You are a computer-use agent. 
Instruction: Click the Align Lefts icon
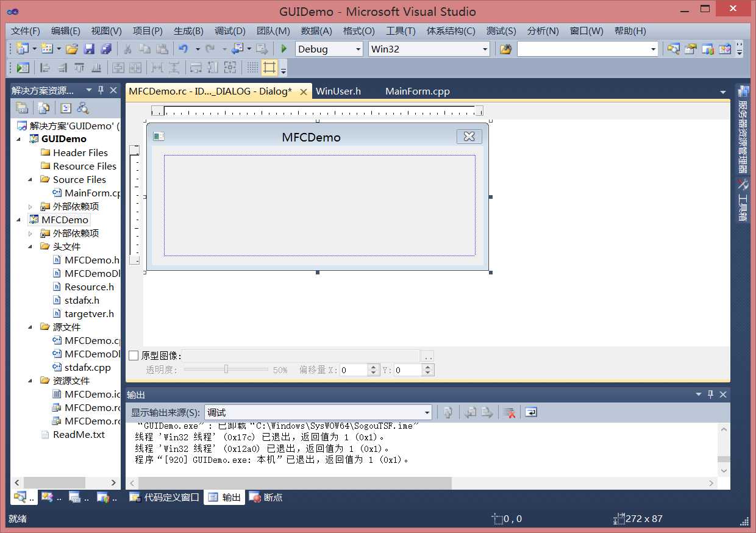45,68
